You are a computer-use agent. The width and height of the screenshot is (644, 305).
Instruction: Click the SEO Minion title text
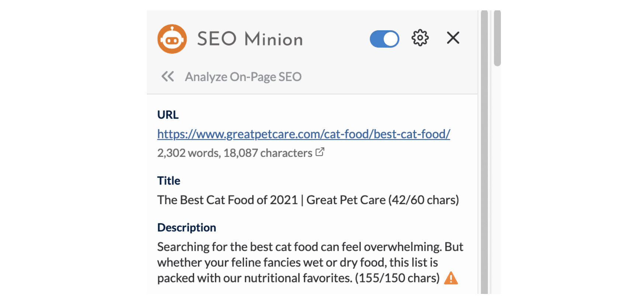(x=250, y=39)
